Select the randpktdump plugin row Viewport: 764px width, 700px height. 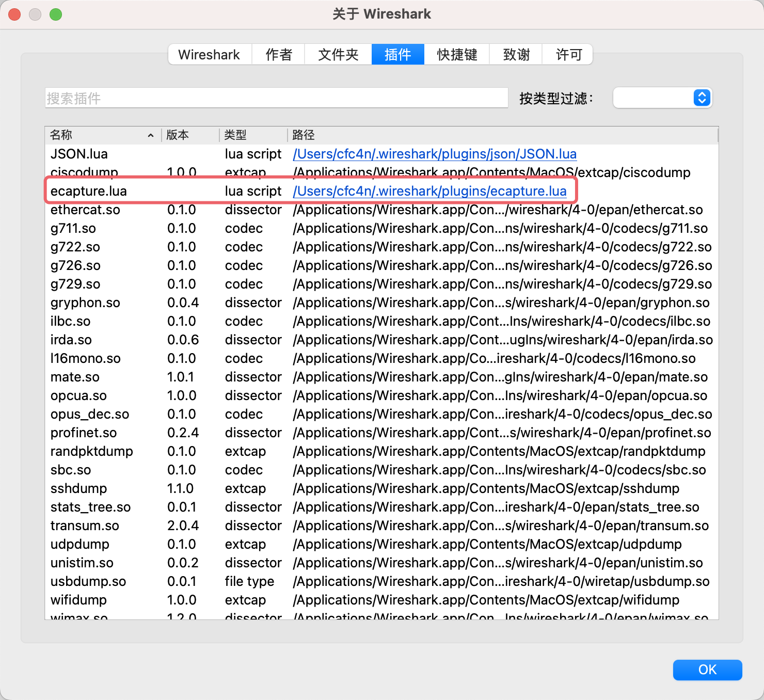(x=381, y=451)
